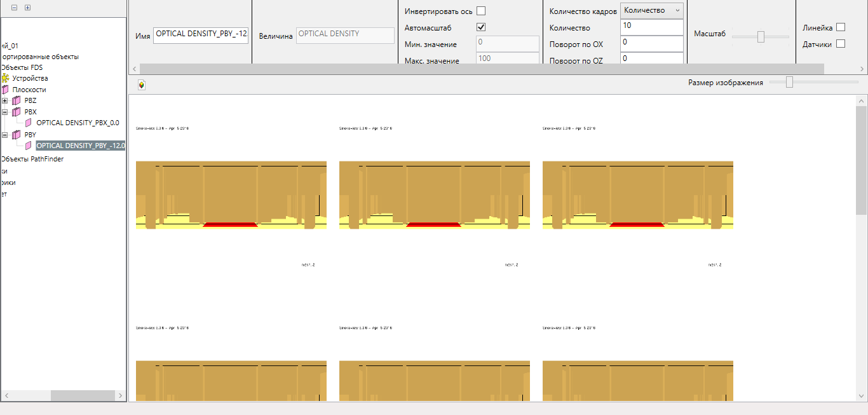Viewport: 868px width, 415px height.
Task: Click the Поворот по OZ input field
Action: point(652,58)
